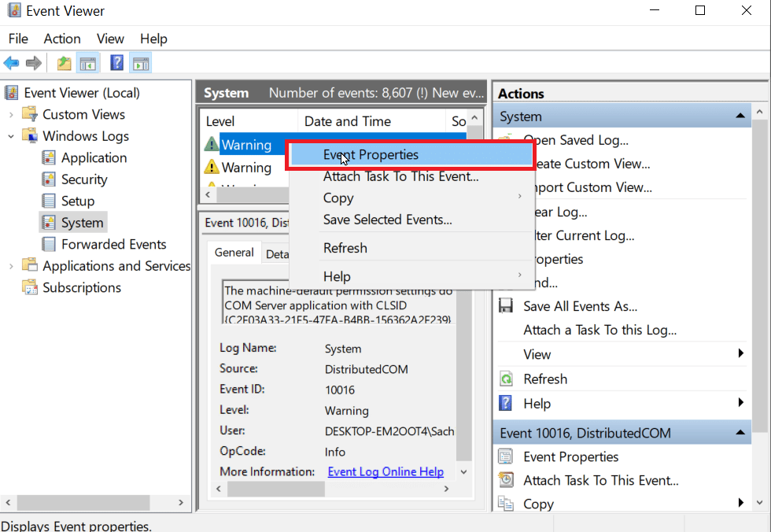Image resolution: width=771 pixels, height=532 pixels.
Task: Click the Security log icon
Action: click(49, 179)
